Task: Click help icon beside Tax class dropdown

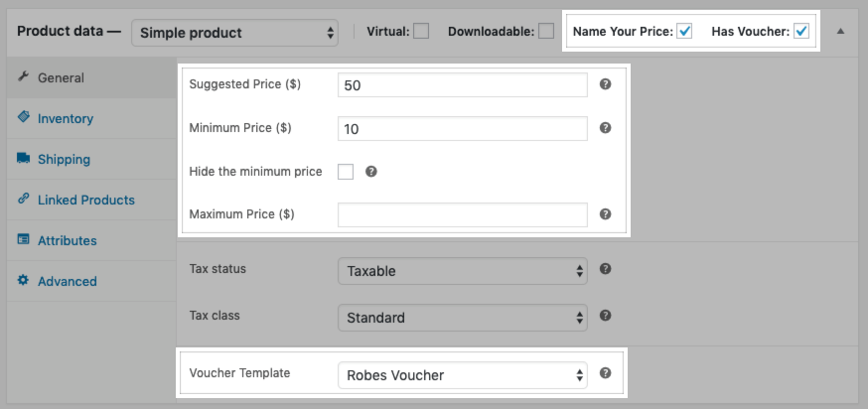Action: click(x=605, y=316)
